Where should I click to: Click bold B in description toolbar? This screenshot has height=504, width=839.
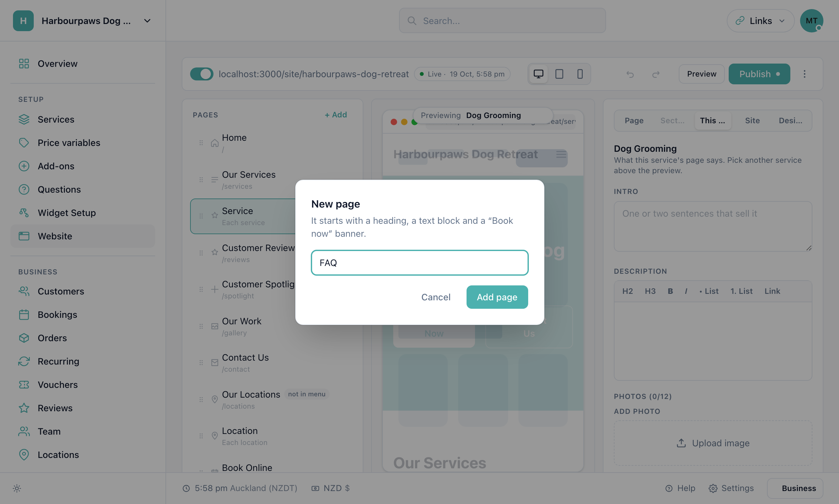(x=670, y=291)
